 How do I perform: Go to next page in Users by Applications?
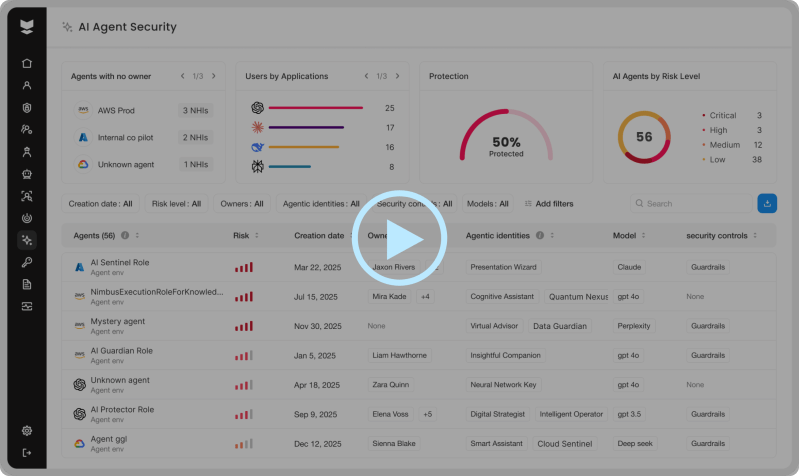pyautogui.click(x=397, y=76)
